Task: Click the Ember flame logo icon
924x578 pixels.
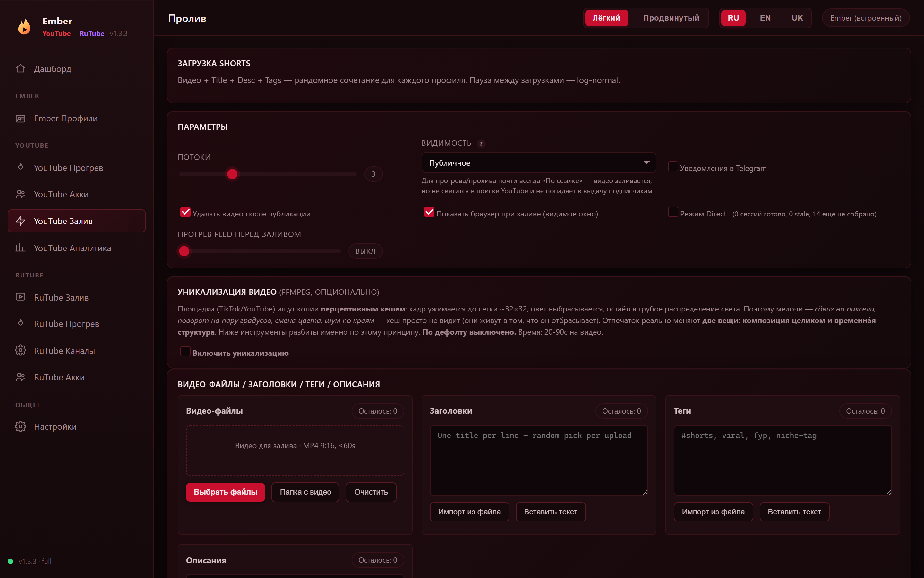Action: click(24, 27)
